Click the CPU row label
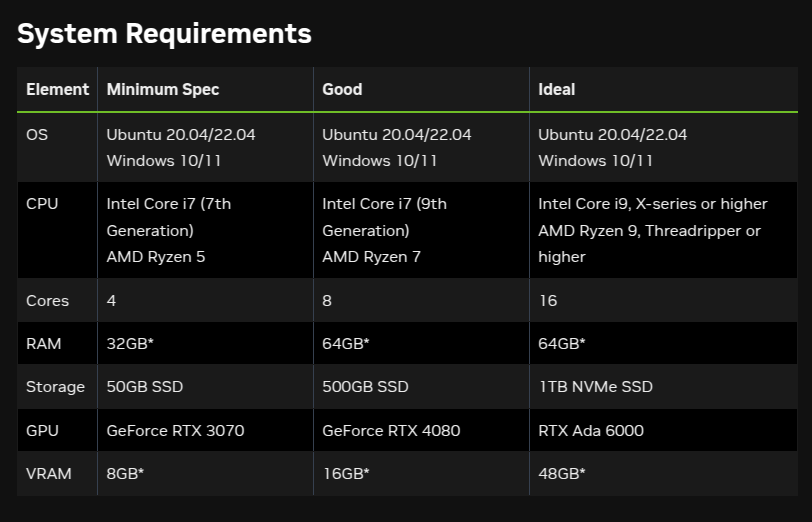812x522 pixels. click(42, 204)
